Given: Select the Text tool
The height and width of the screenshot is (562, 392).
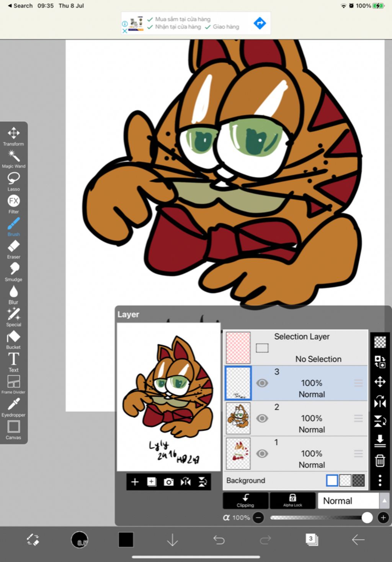Looking at the screenshot, I should click(x=13, y=362).
